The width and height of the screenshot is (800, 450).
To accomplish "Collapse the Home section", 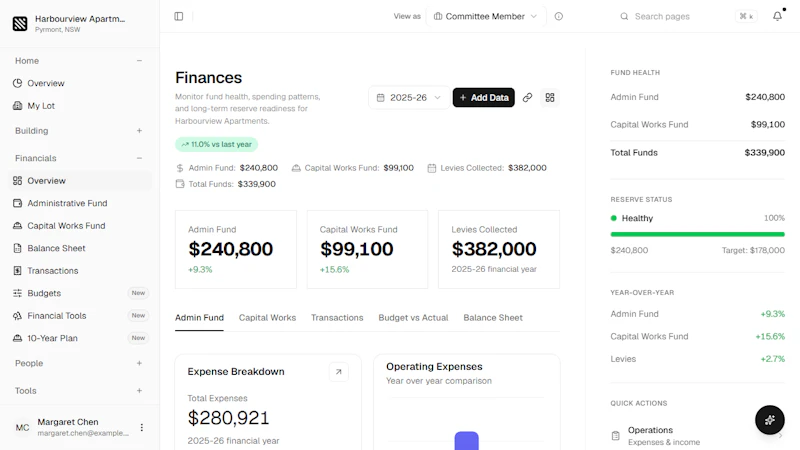I will (139, 61).
